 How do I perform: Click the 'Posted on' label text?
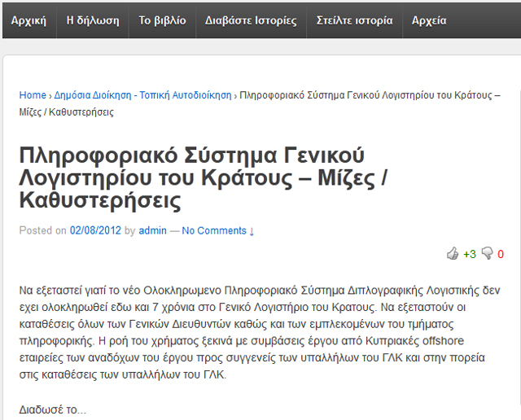42,230
